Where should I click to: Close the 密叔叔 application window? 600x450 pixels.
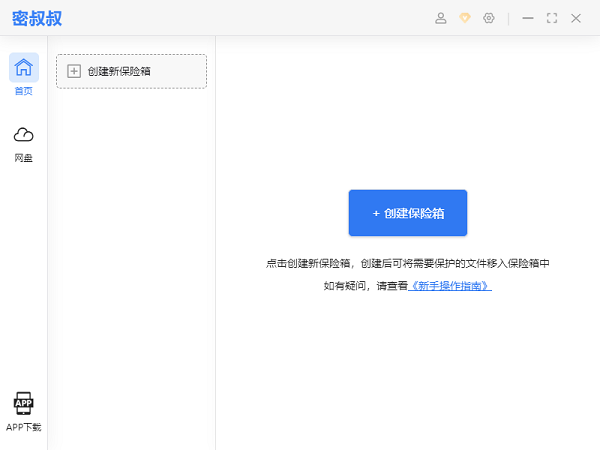576,18
